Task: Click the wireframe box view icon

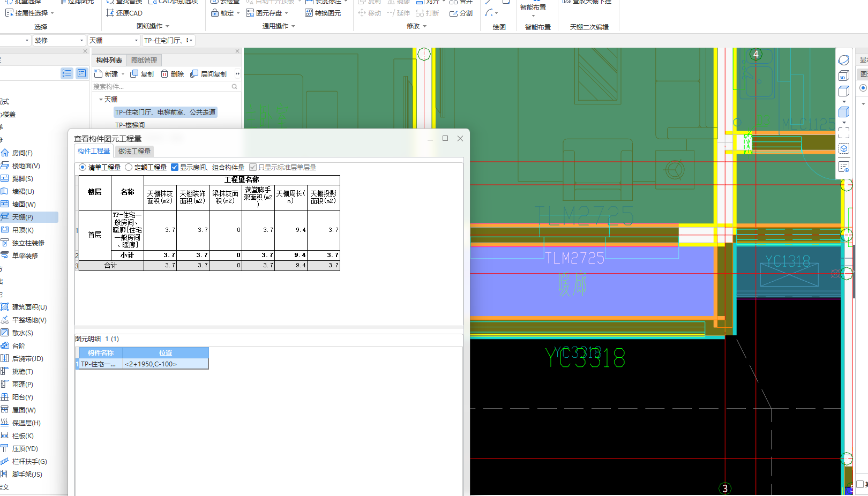Action: click(844, 91)
